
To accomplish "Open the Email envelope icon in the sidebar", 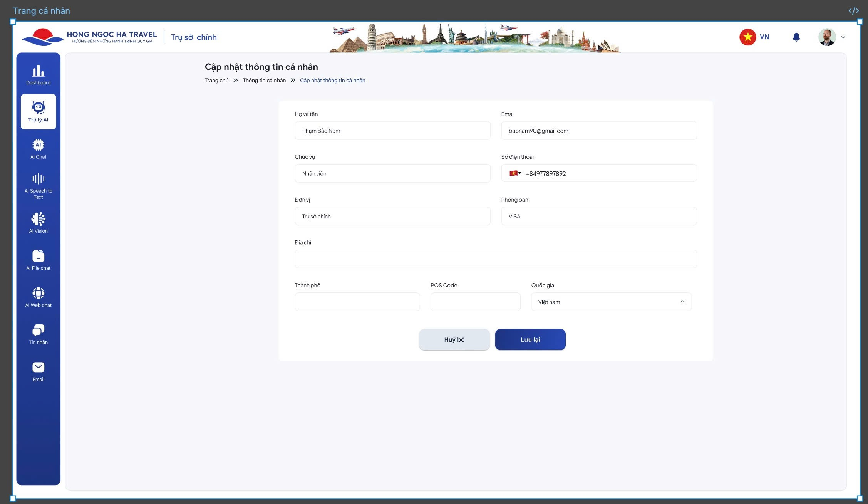I will pos(38,367).
